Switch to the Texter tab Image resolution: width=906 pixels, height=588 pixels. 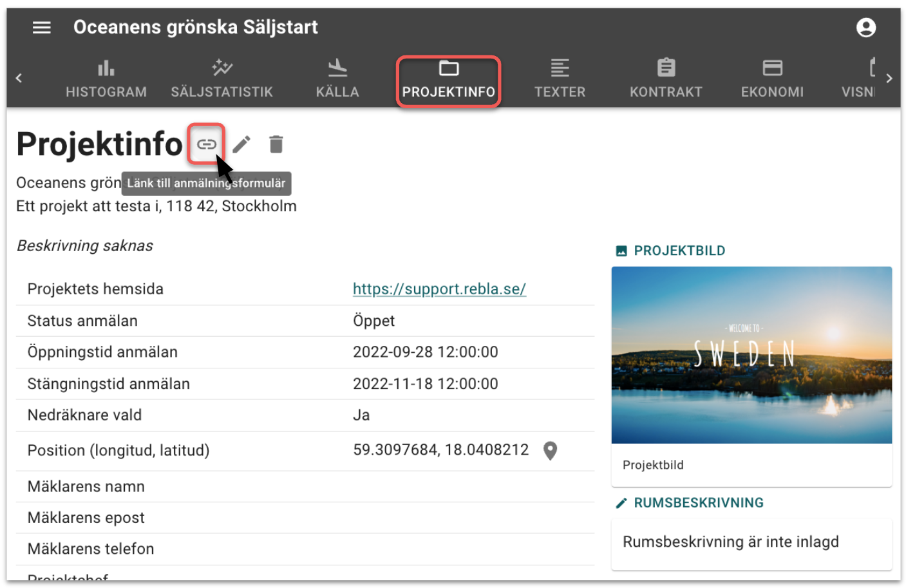click(x=560, y=77)
